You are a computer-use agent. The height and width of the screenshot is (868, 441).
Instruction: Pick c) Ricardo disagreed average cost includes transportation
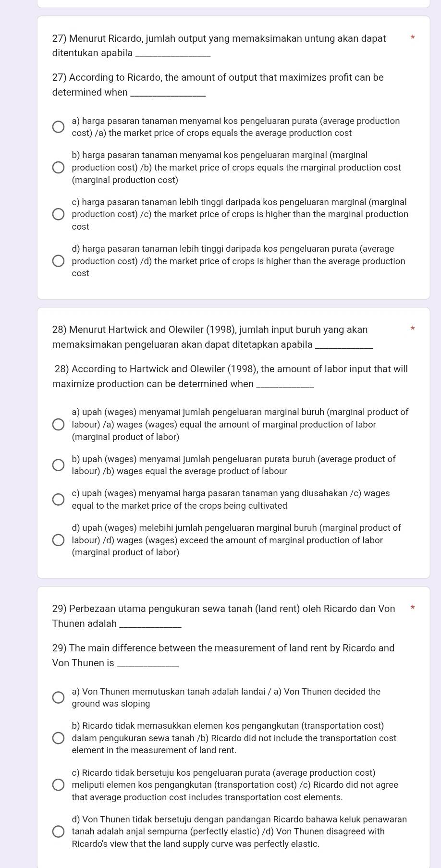58,785
